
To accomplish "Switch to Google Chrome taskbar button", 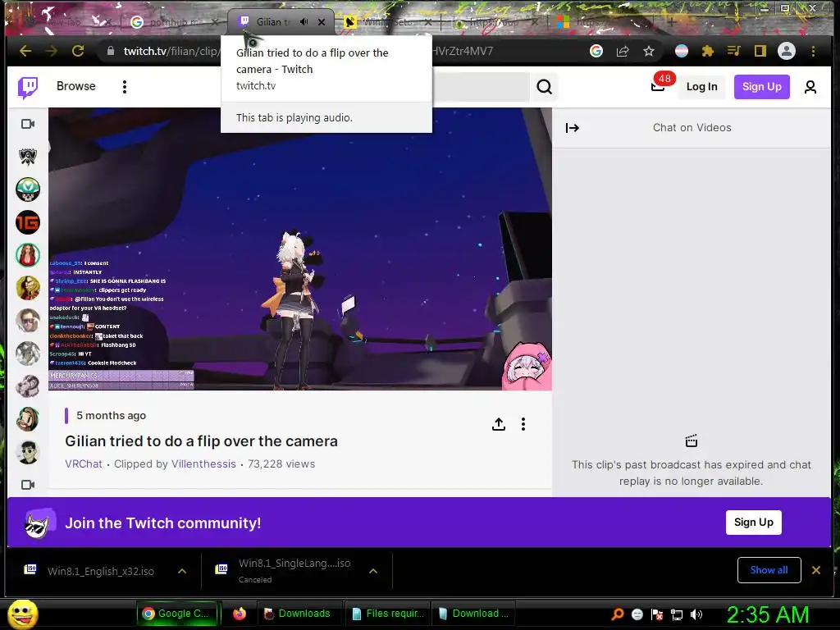I will (179, 614).
